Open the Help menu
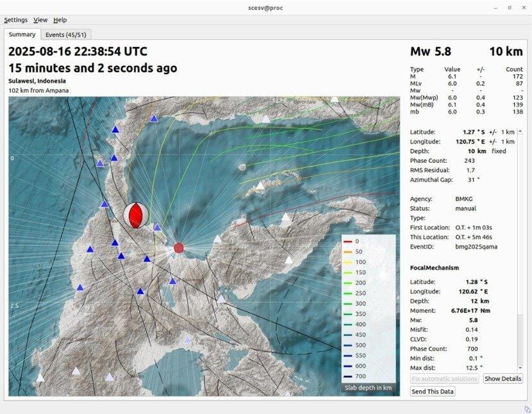This screenshot has width=532, height=414. click(60, 20)
